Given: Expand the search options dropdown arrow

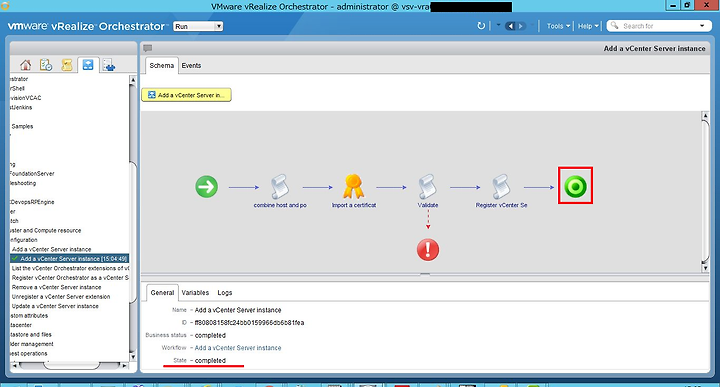Looking at the screenshot, I should click(x=702, y=26).
